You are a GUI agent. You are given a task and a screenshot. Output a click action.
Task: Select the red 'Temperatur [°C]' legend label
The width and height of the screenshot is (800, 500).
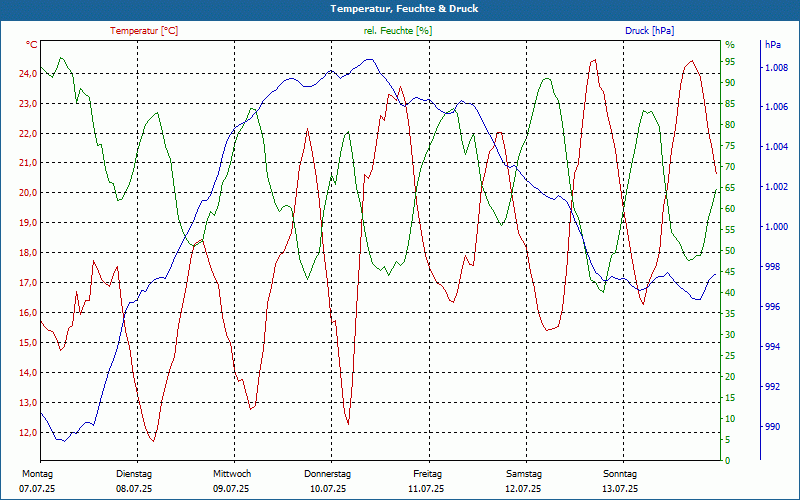(x=144, y=31)
